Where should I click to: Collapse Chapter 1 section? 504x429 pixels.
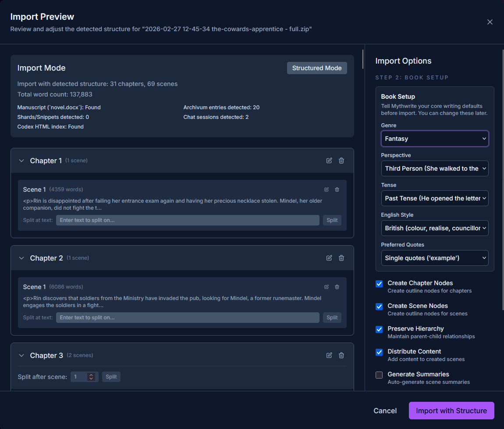tap(21, 161)
